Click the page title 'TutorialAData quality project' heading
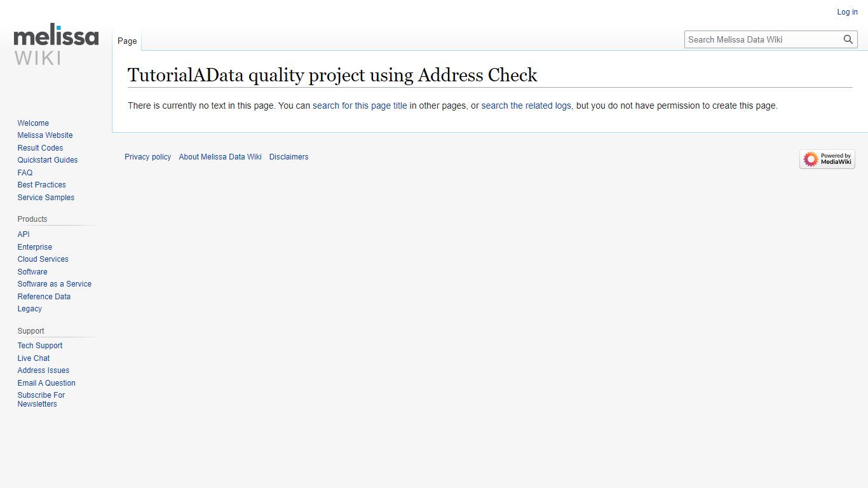The height and width of the screenshot is (488, 868). pos(332,75)
